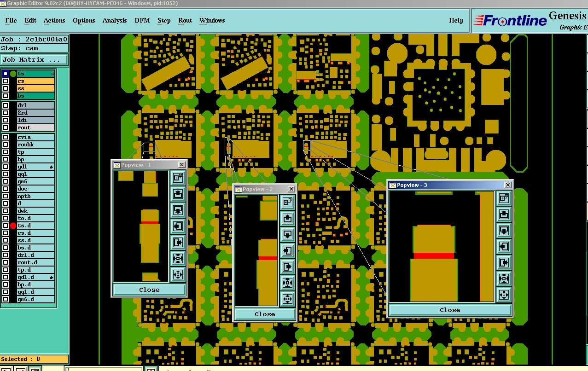Click Close in Popview - 2
The width and height of the screenshot is (588, 371).
tap(265, 314)
